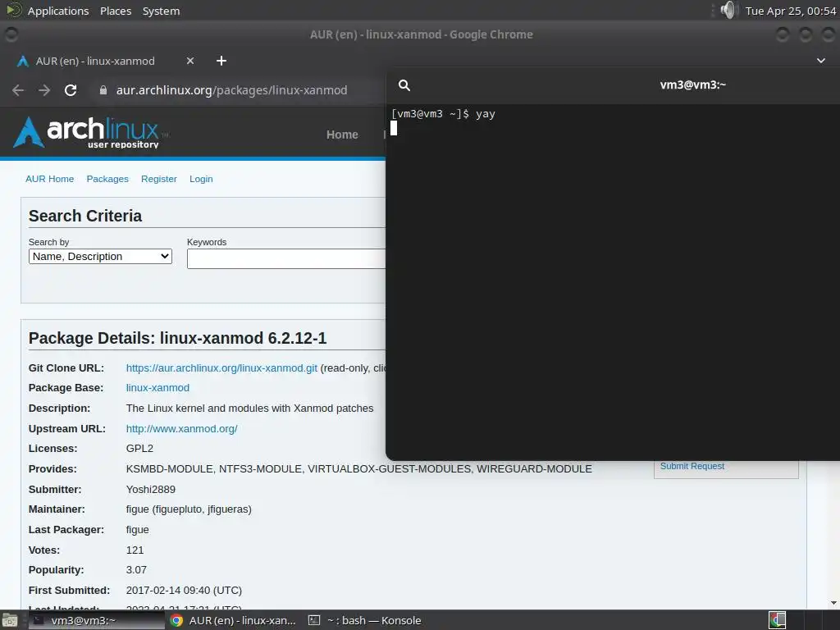Click the address bar URL
This screenshot has width=840, height=630.
pyautogui.click(x=231, y=90)
